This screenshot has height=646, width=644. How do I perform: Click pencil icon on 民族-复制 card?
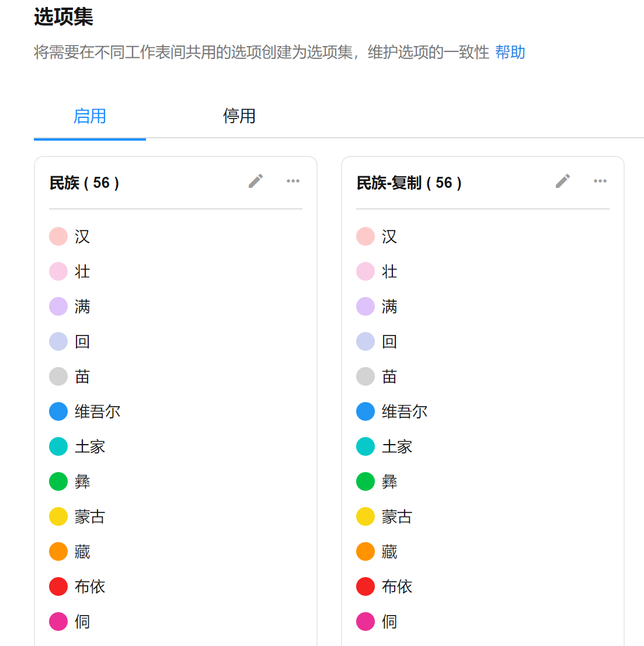click(x=563, y=181)
